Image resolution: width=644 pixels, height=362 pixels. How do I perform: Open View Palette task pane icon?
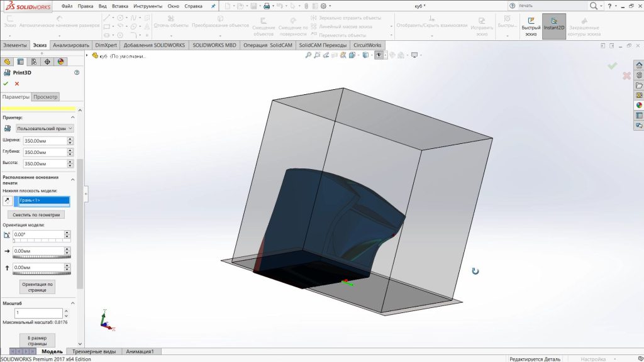[x=639, y=96]
